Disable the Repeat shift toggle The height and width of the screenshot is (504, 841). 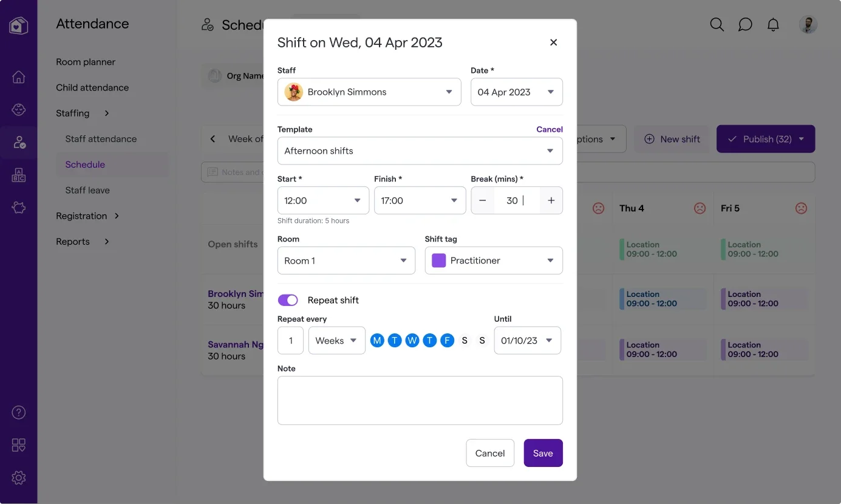point(288,299)
